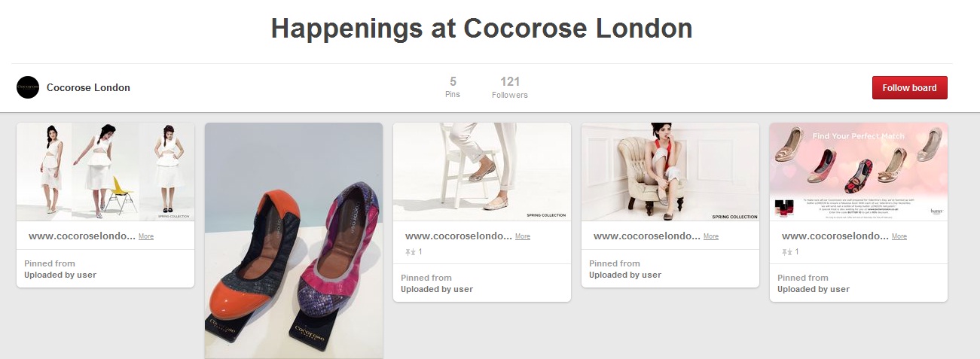This screenshot has width=980, height=359.
Task: Expand More on the chair legs pin
Action: [x=523, y=236]
